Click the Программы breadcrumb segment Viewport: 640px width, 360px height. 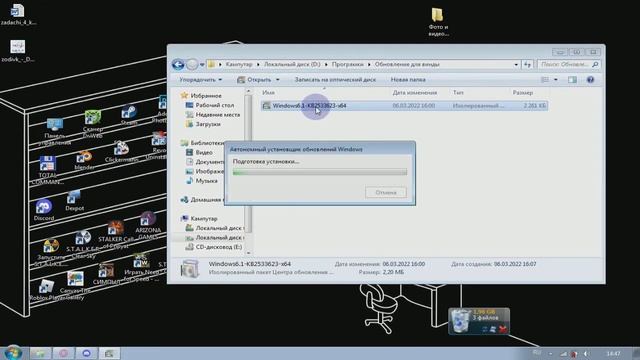347,64
